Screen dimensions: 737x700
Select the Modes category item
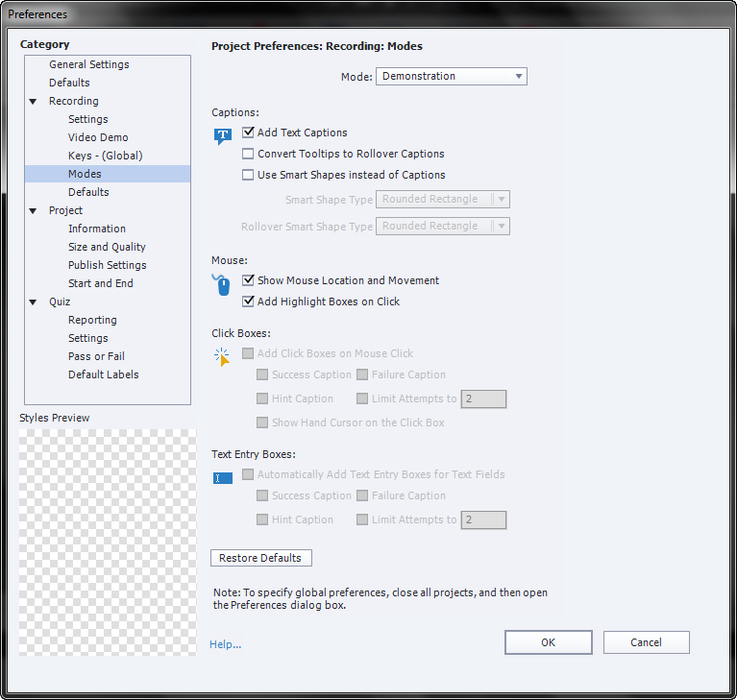coord(108,174)
